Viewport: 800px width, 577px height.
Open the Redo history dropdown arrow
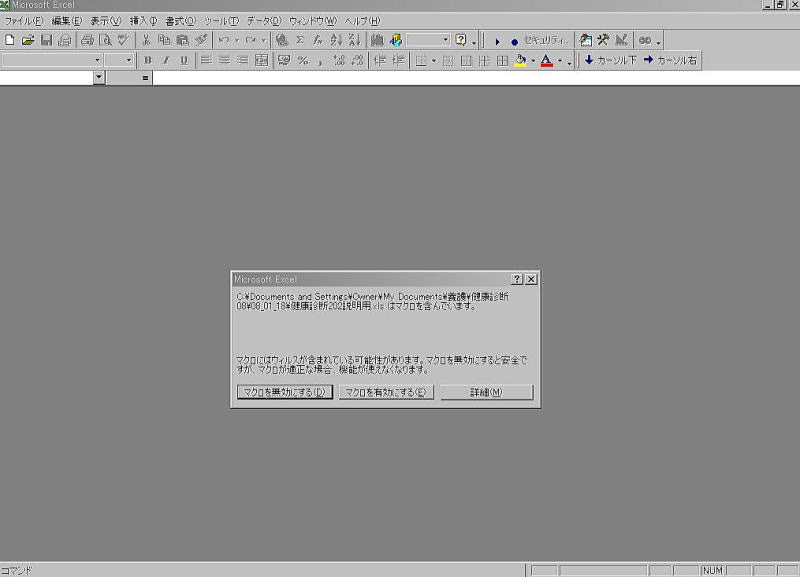(x=264, y=40)
